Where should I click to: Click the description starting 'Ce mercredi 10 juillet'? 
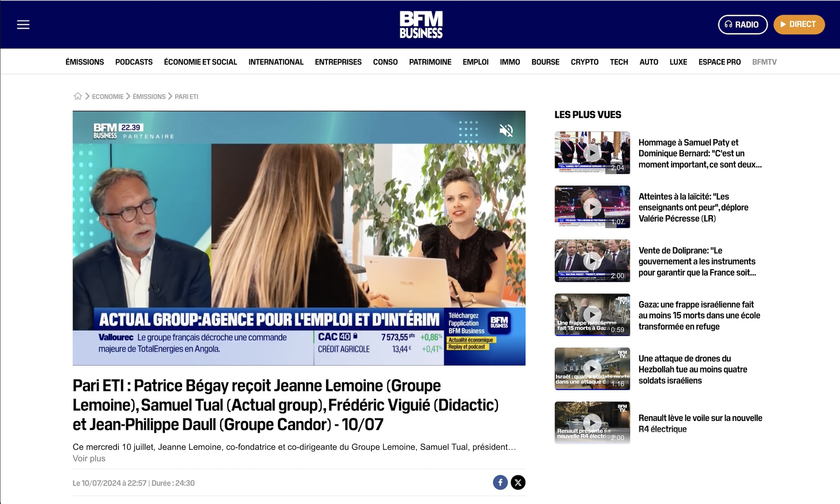(294, 447)
